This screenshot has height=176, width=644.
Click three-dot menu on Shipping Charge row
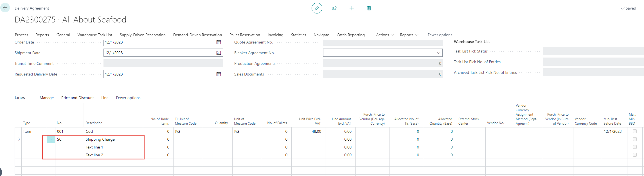(x=51, y=139)
